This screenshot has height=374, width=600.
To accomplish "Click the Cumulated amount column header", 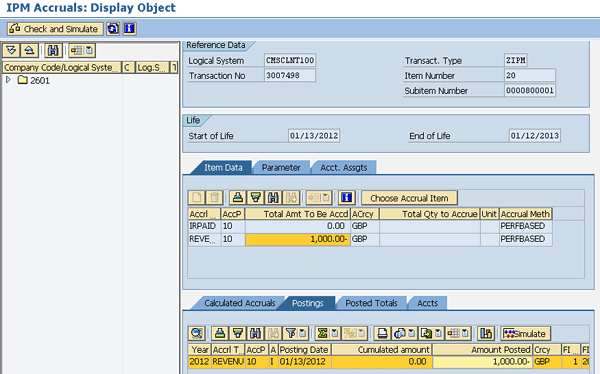I will click(x=382, y=350).
